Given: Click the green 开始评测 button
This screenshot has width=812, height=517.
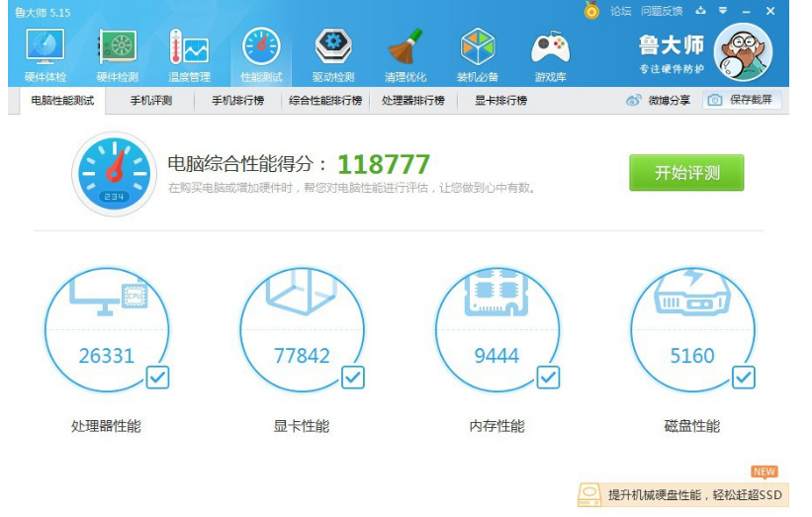Looking at the screenshot, I should (686, 173).
